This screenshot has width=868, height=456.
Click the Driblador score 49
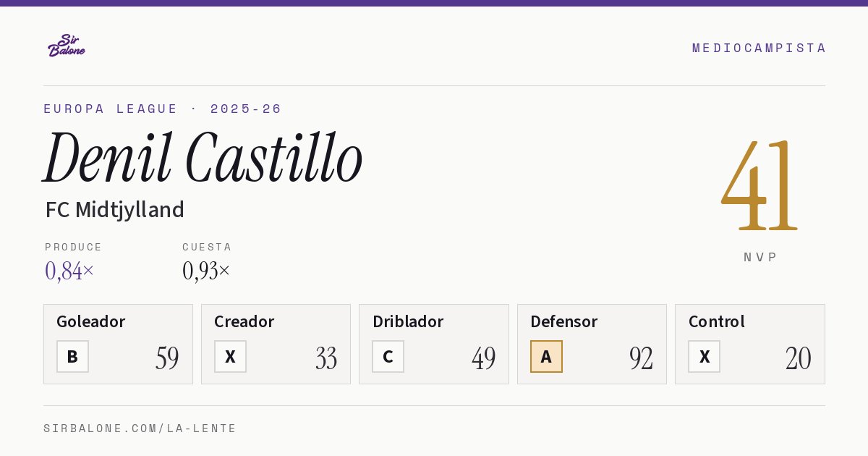483,358
